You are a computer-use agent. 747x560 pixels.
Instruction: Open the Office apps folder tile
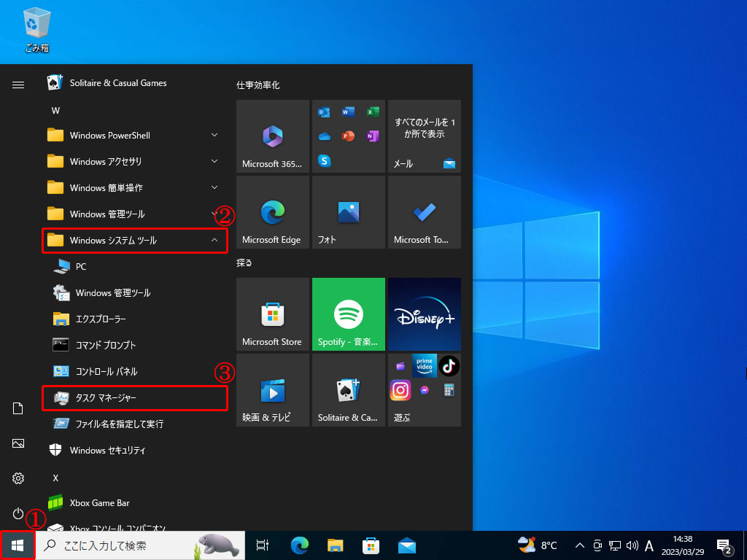[348, 136]
